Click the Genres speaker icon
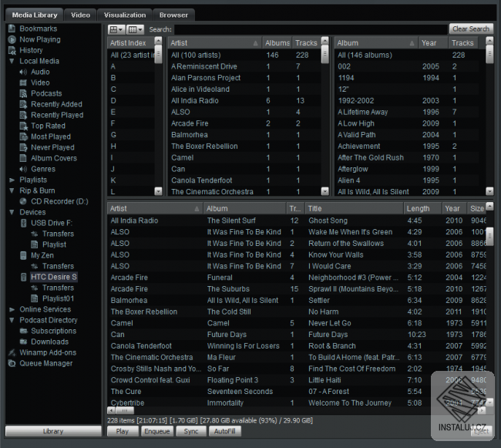This screenshot has width=501, height=448. 23,169
